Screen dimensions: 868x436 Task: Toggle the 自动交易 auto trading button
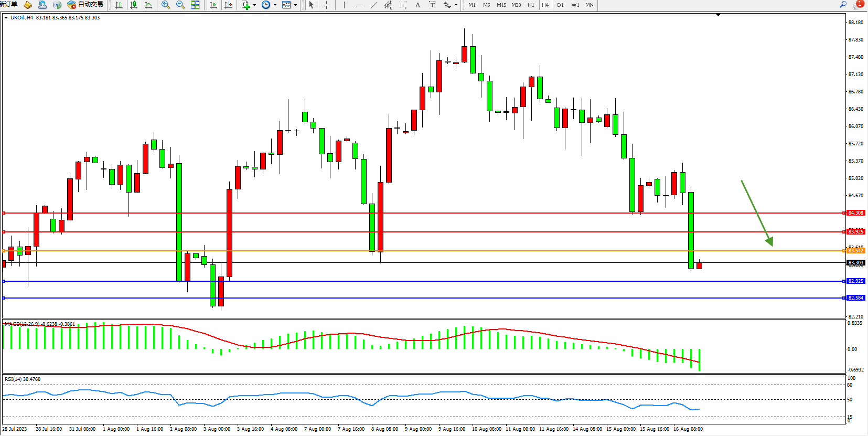tap(85, 5)
